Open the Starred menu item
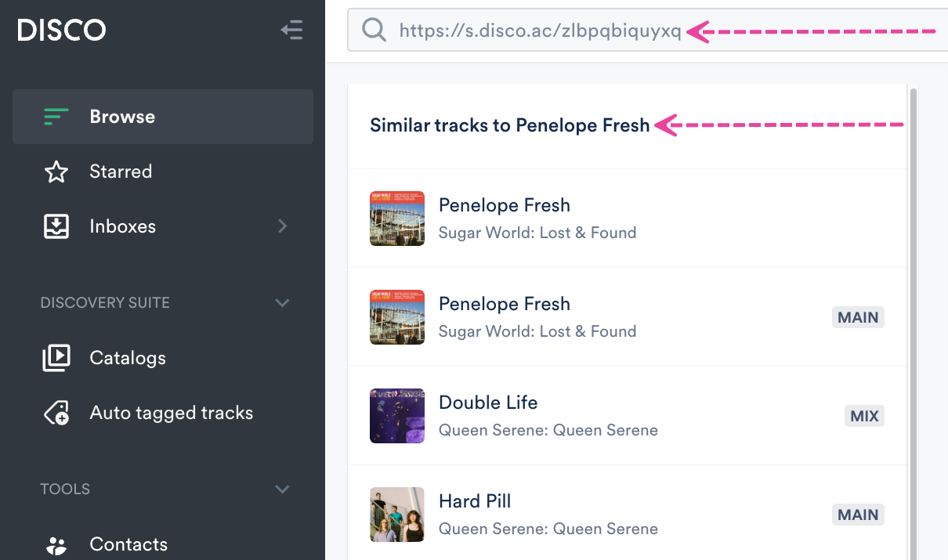 coord(121,172)
